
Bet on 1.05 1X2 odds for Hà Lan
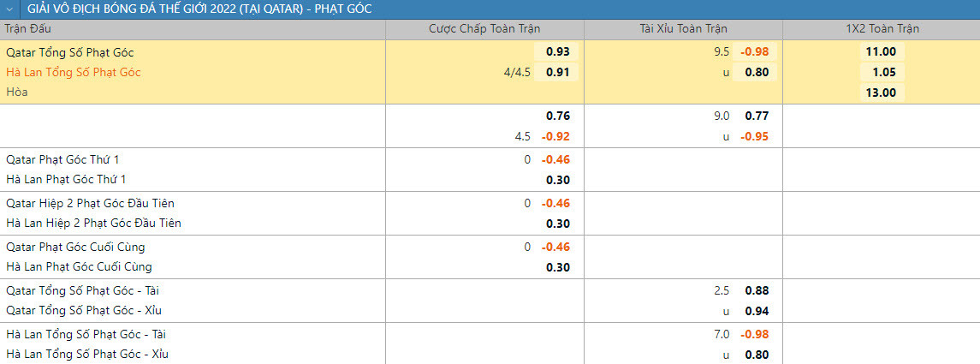point(881,72)
